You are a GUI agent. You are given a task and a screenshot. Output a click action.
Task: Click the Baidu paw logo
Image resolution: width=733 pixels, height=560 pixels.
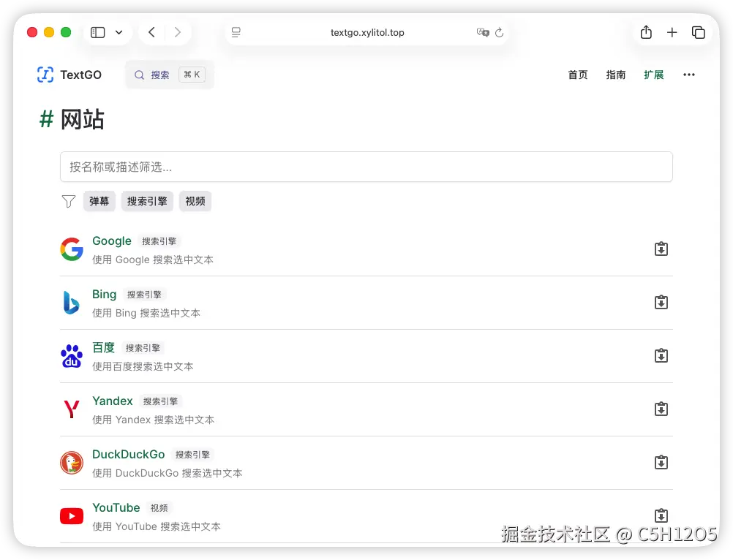(71, 356)
